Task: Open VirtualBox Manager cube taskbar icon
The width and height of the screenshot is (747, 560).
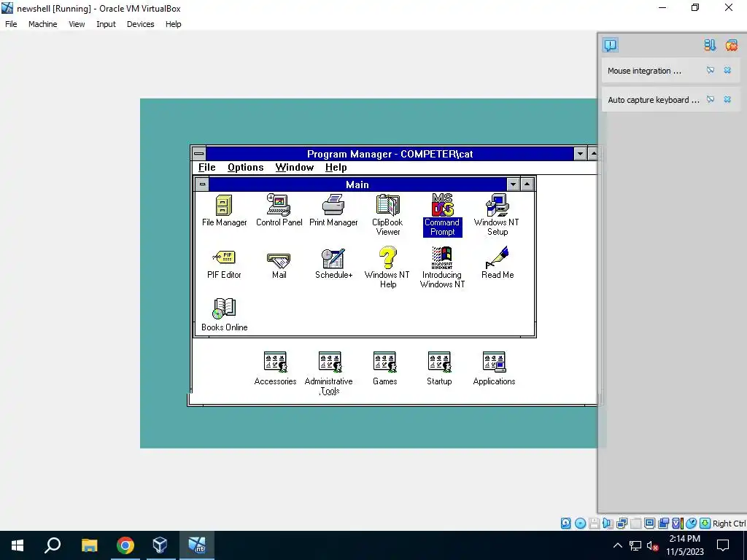Action: (160, 545)
